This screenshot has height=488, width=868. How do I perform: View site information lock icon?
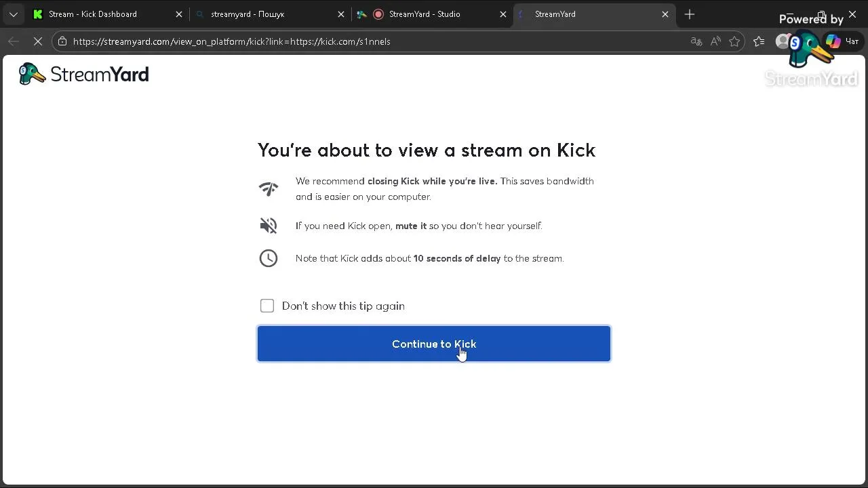[62, 41]
